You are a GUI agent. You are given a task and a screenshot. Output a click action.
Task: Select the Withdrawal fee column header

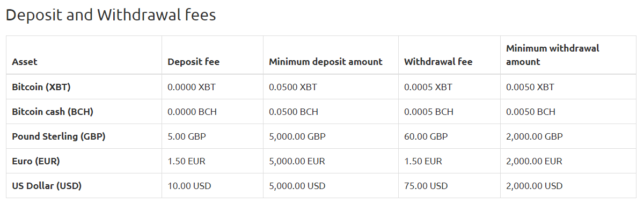[x=438, y=62]
